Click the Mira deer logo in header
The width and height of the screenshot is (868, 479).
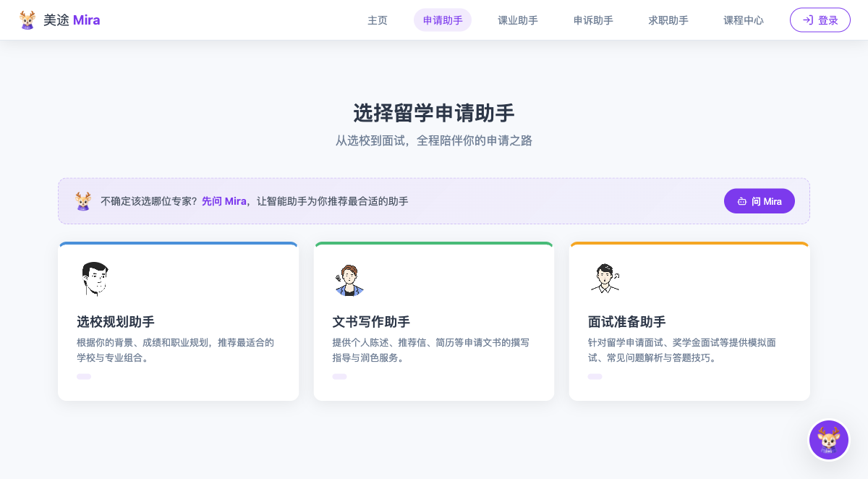(x=27, y=20)
